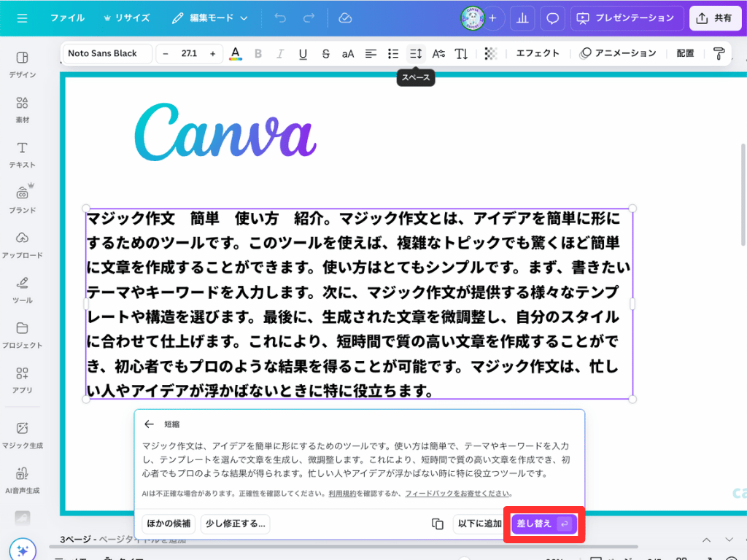Click the font size field showing 27.1

[189, 53]
